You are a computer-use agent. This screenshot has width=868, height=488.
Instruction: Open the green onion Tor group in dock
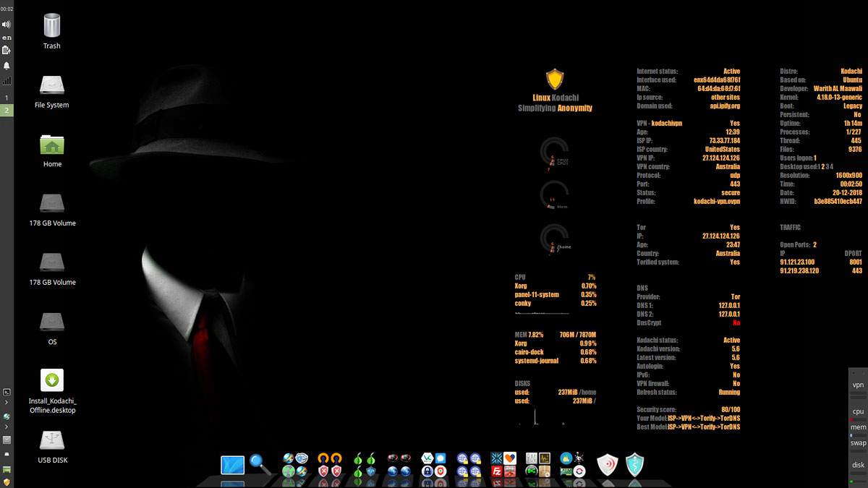[x=365, y=465]
